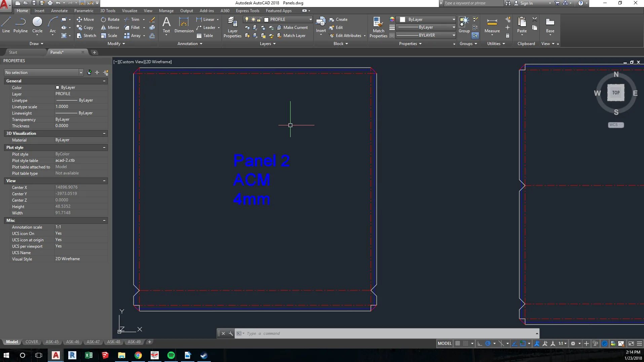The image size is (644, 362).
Task: Start the Measure utility
Action: tap(492, 25)
